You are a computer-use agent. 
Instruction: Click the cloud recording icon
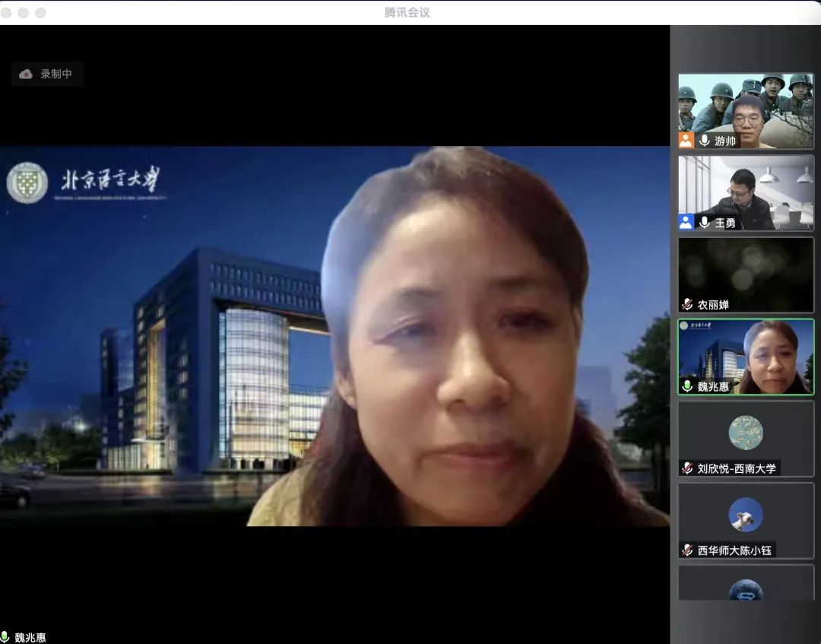coord(26,74)
